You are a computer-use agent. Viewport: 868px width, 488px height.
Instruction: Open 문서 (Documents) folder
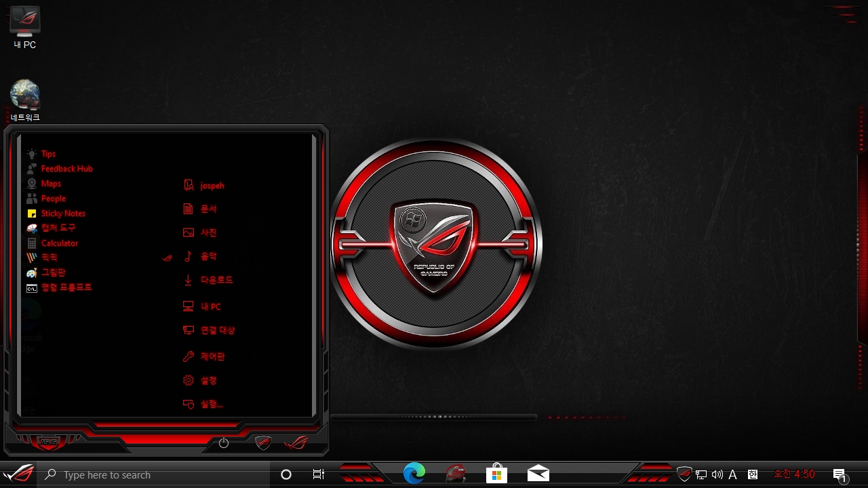(x=200, y=209)
